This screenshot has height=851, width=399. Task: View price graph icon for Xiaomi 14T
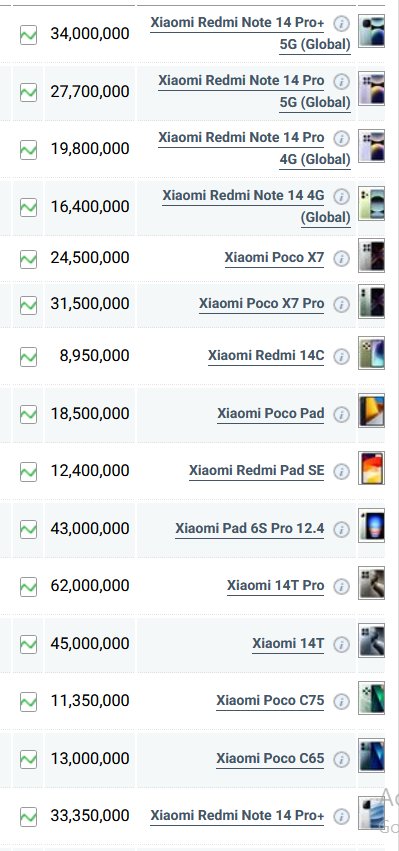tap(28, 644)
